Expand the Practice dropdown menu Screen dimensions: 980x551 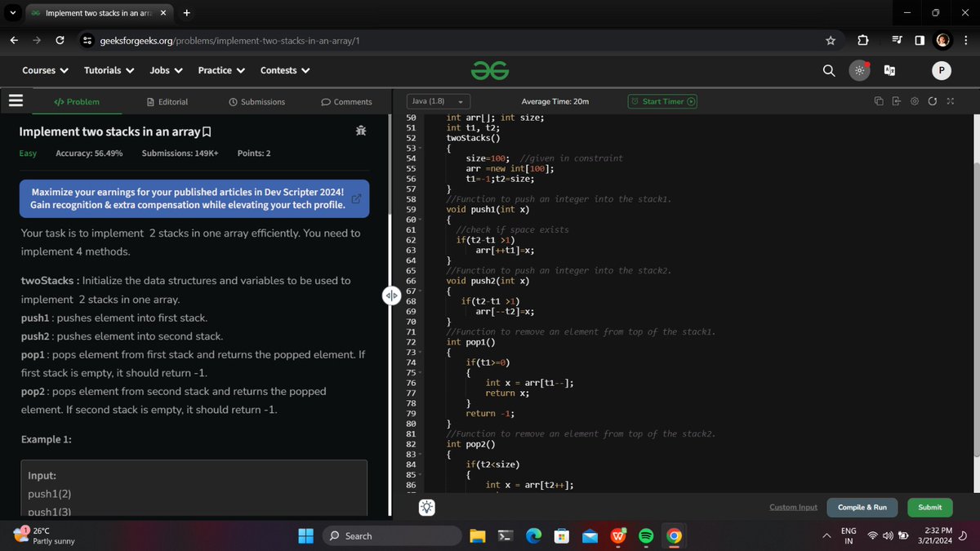point(221,70)
